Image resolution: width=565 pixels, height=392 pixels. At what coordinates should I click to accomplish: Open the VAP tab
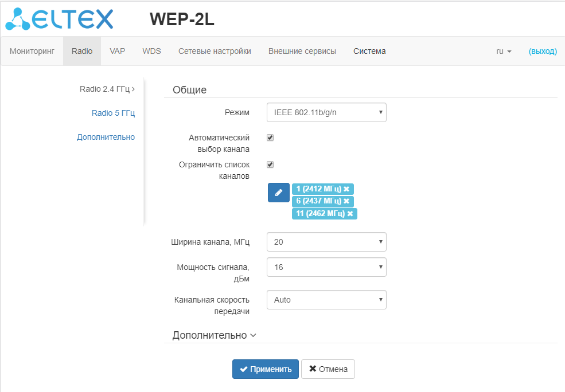pyautogui.click(x=118, y=51)
